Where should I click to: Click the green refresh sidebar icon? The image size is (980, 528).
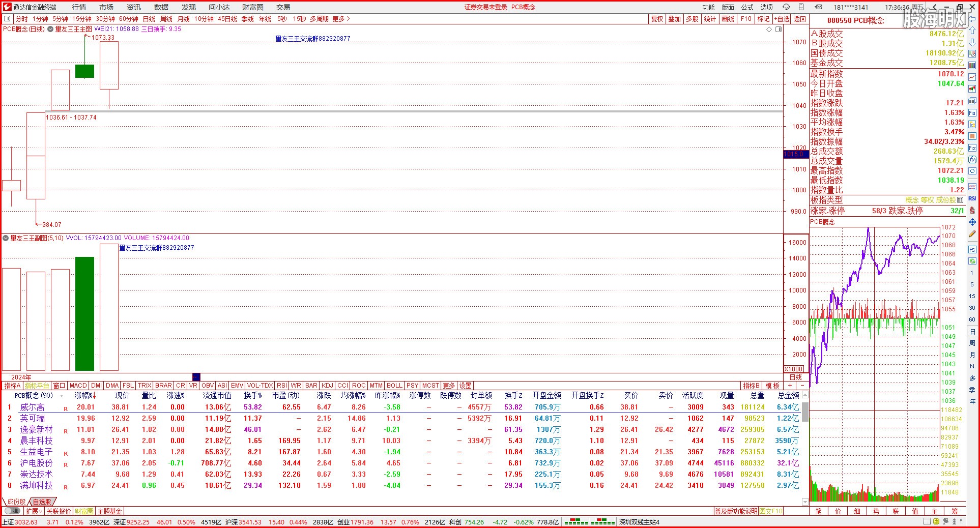point(972,261)
